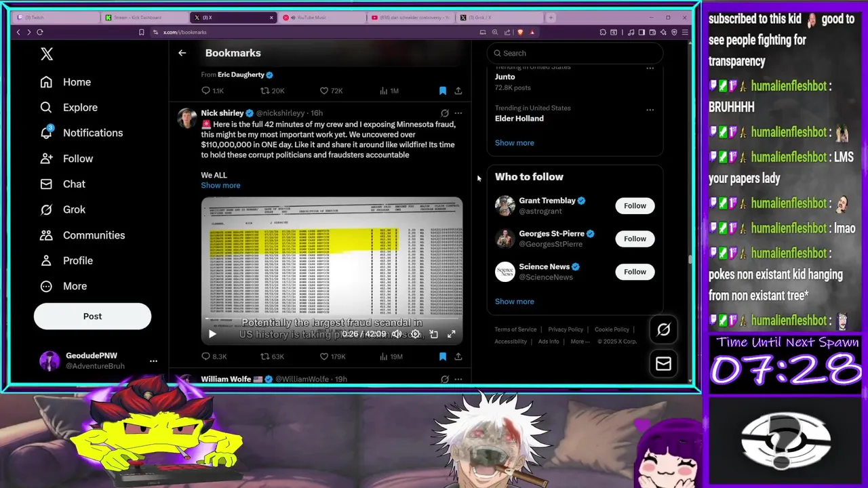Toggle video picture-in-picture icon

pyautogui.click(x=433, y=334)
